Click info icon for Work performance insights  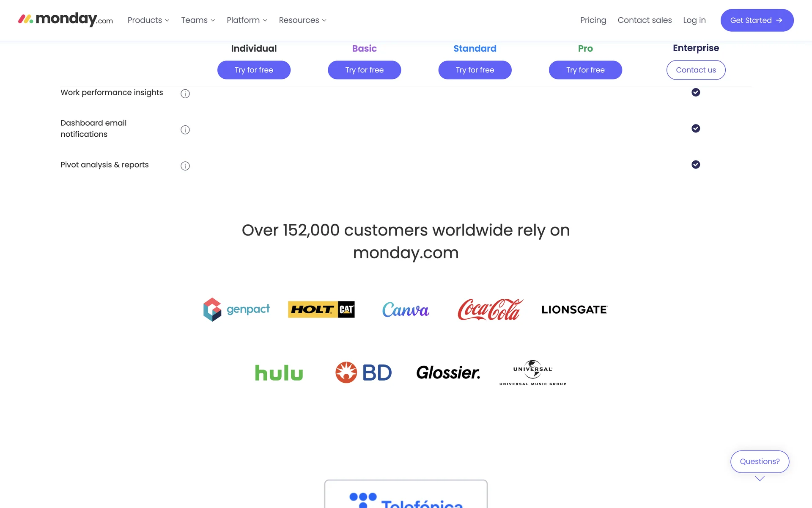185,94
